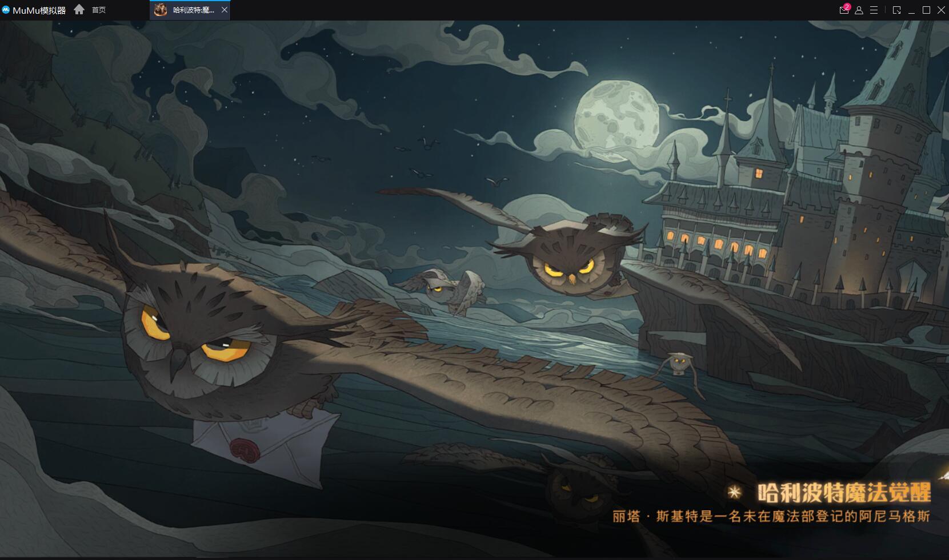Image resolution: width=949 pixels, height=560 pixels.
Task: Maximize the MuMu emulator window
Action: tap(927, 10)
